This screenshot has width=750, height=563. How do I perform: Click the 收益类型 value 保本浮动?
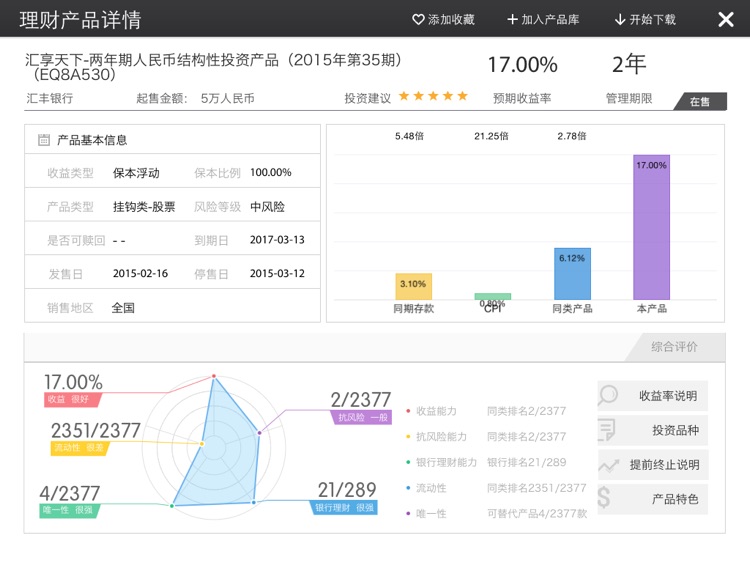coord(136,173)
